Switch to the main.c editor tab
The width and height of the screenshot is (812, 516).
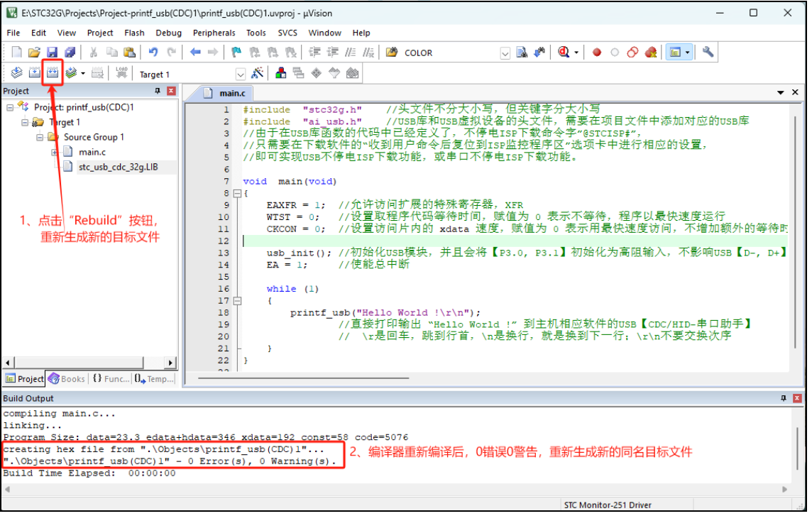pyautogui.click(x=225, y=94)
